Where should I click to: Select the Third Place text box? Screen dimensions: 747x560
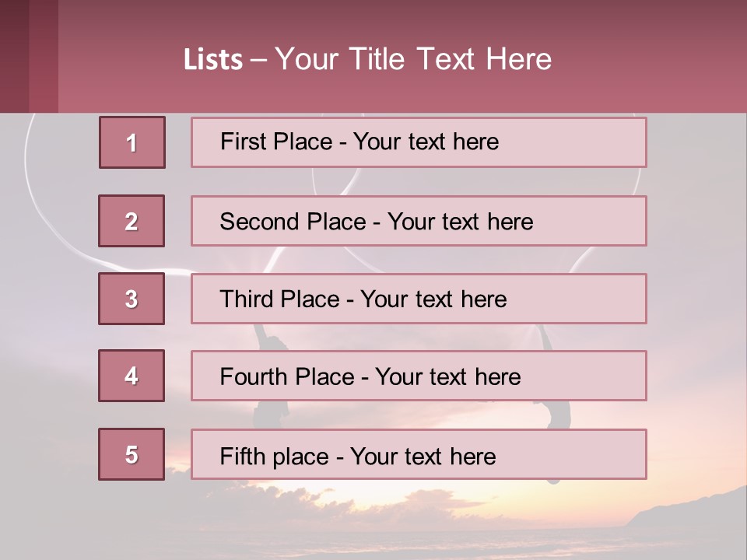[419, 299]
